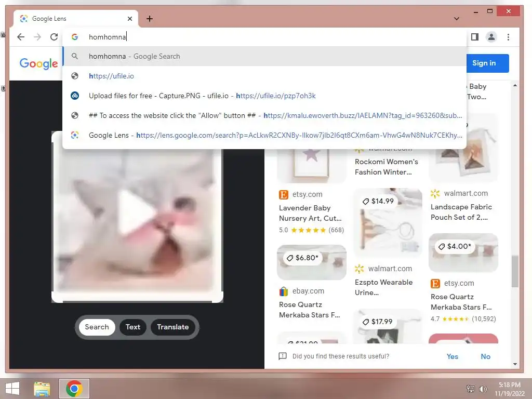Image resolution: width=532 pixels, height=399 pixels.
Task: Click the results scrollbar up arrow
Action: (515, 86)
